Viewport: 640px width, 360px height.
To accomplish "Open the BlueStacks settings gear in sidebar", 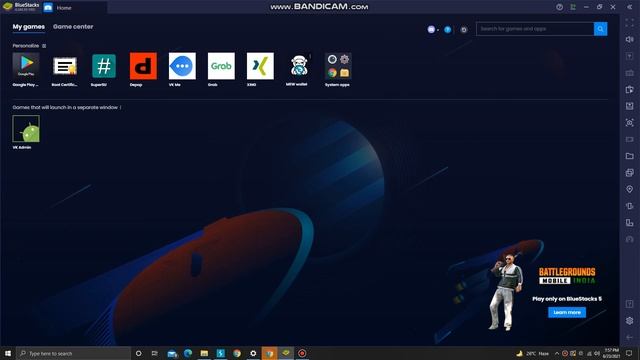I will (629, 321).
